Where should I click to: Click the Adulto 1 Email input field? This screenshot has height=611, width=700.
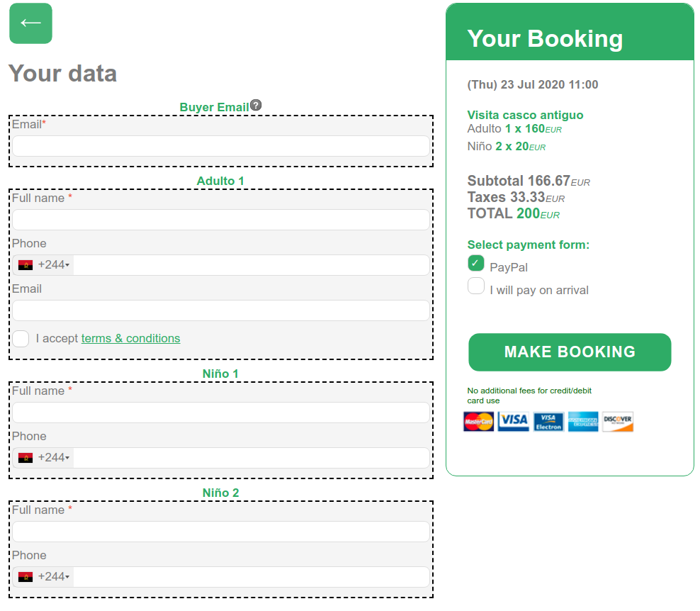(220, 310)
